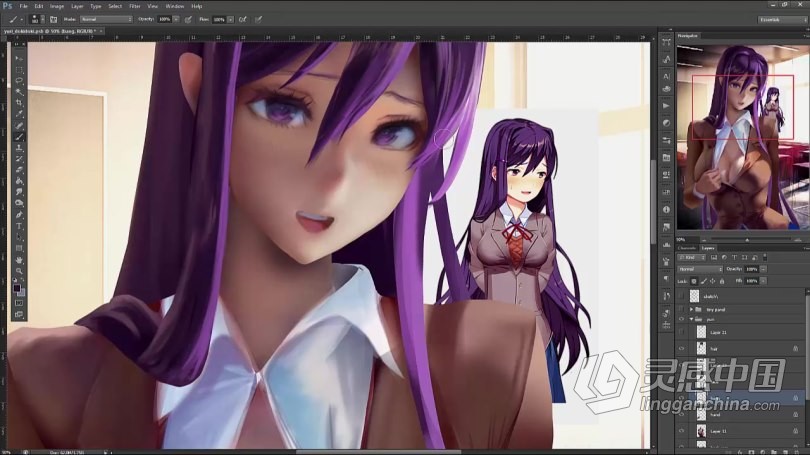
Task: Select the Pen tool
Action: click(19, 214)
